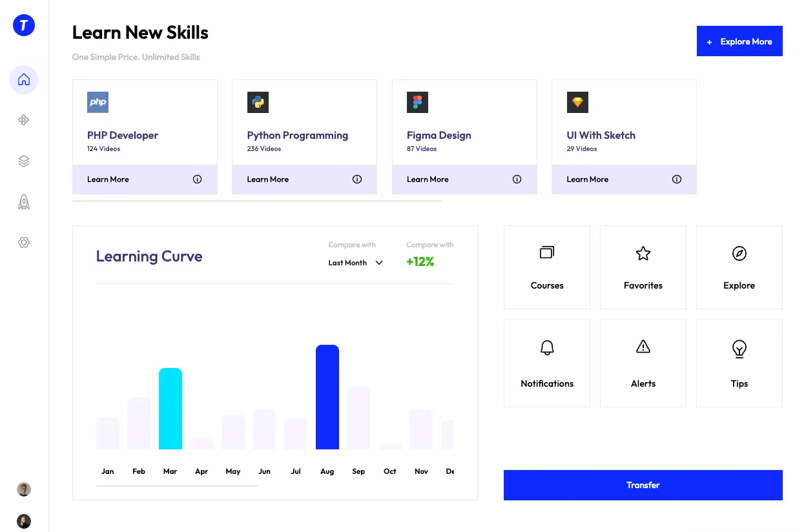
Task: Select the rocket icon in the sidebar
Action: click(23, 201)
